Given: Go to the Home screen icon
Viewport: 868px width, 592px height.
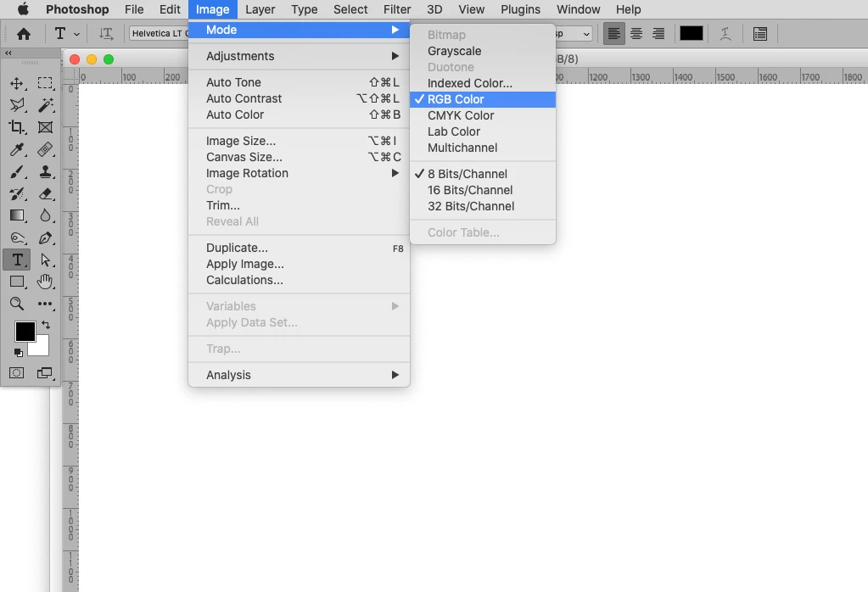Looking at the screenshot, I should pos(23,34).
